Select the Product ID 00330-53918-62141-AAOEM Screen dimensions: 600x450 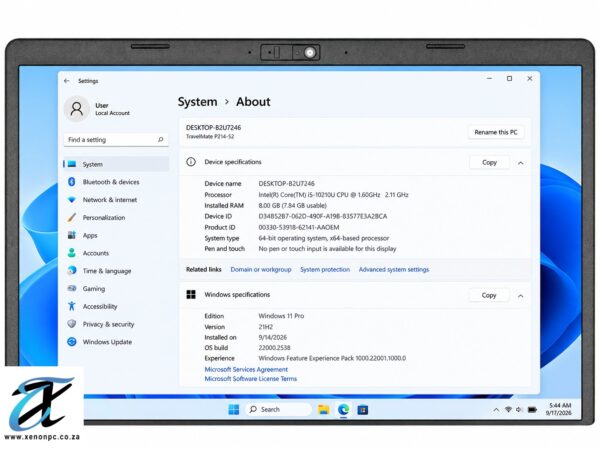click(299, 227)
